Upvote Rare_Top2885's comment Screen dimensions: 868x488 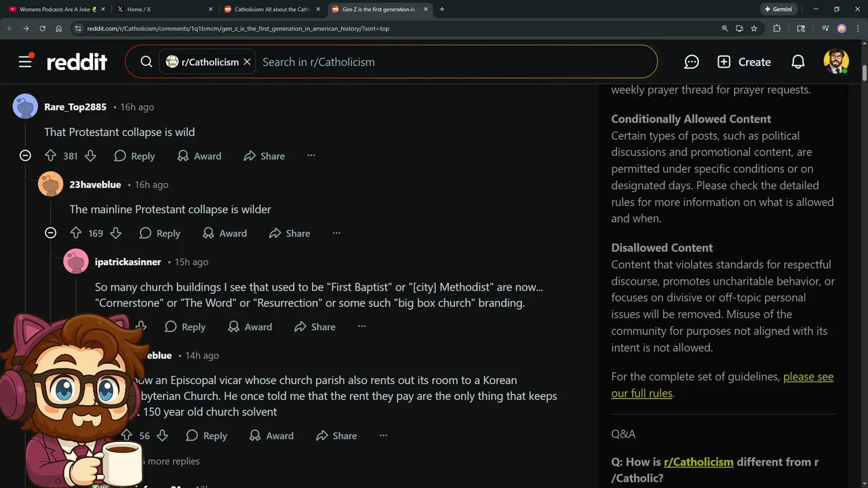tap(51, 156)
